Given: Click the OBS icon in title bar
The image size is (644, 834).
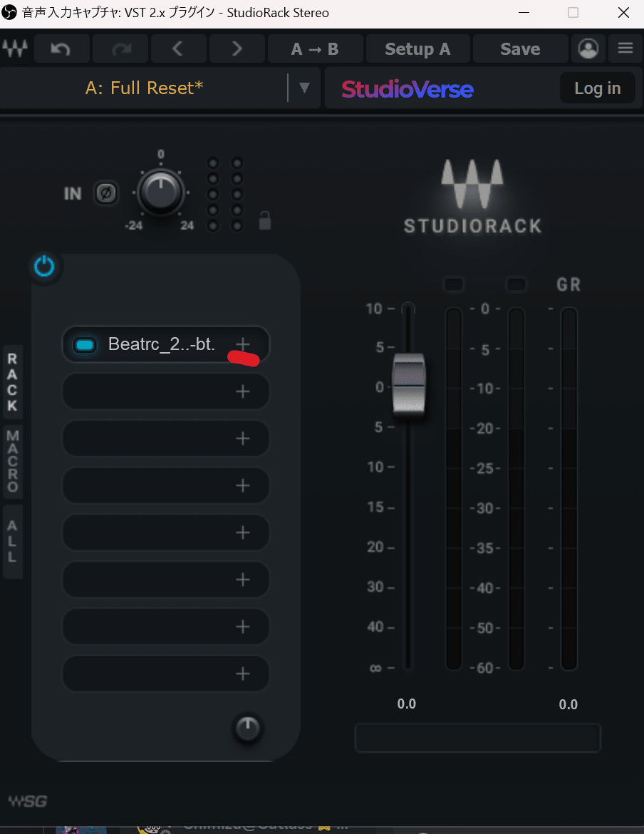Looking at the screenshot, I should tap(9, 12).
